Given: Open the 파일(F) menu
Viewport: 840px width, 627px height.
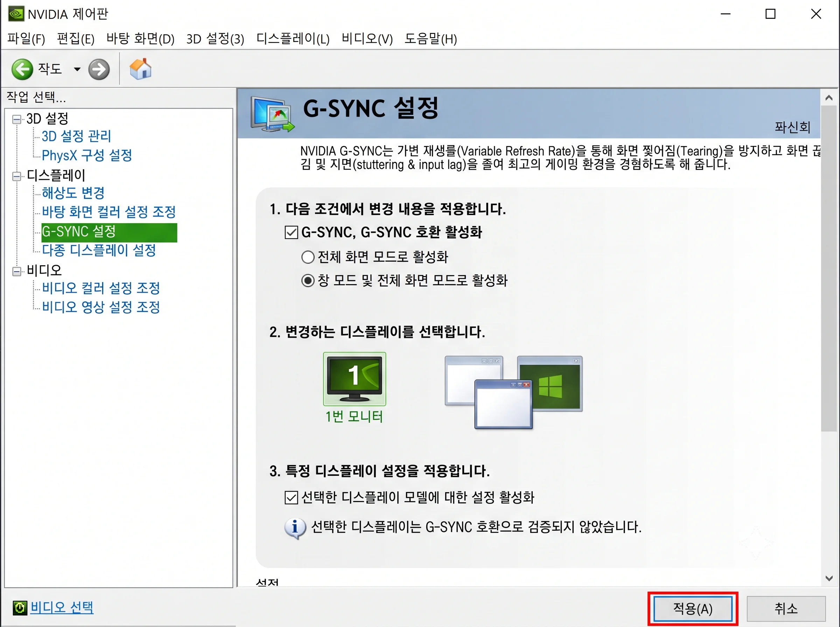Looking at the screenshot, I should (x=26, y=38).
